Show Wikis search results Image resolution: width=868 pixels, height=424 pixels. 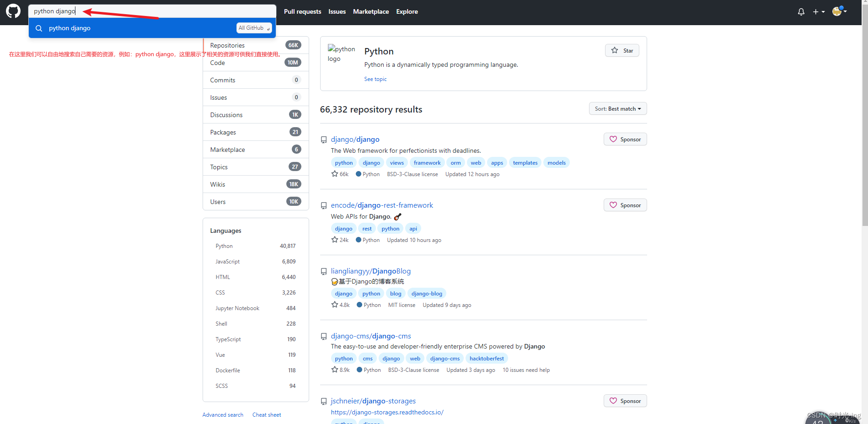[256, 184]
